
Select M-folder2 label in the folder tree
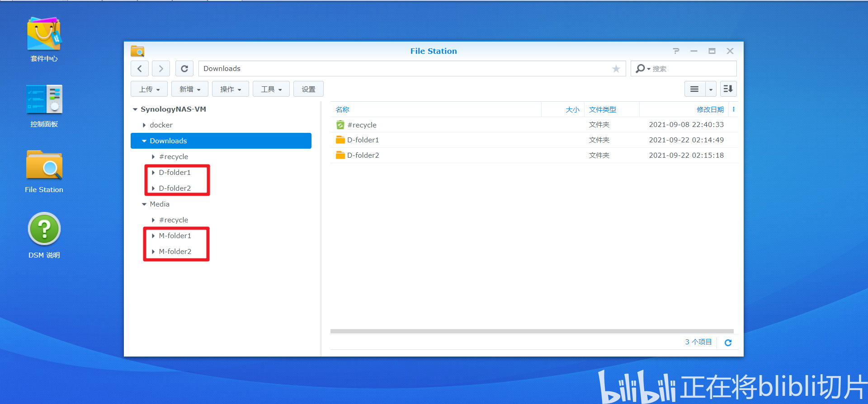[175, 252]
